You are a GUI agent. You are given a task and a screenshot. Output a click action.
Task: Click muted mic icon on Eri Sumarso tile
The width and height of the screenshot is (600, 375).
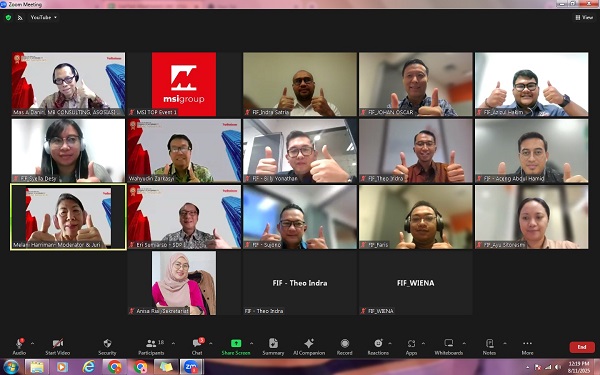132,245
